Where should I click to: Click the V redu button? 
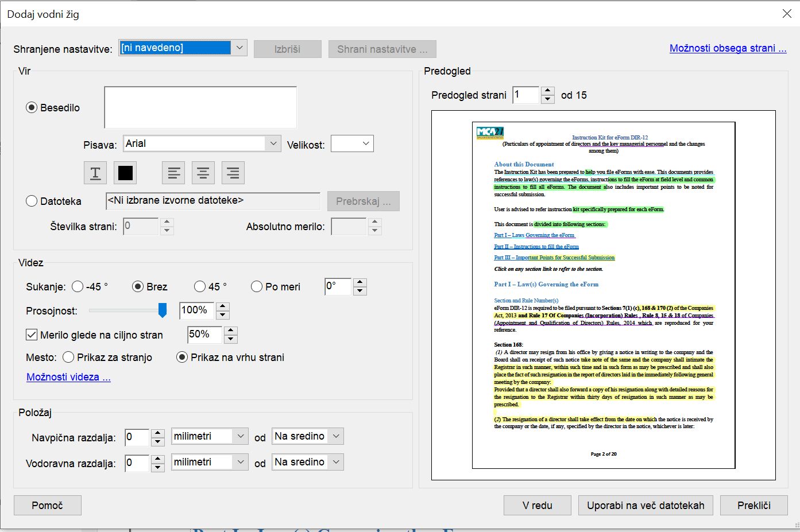(538, 506)
